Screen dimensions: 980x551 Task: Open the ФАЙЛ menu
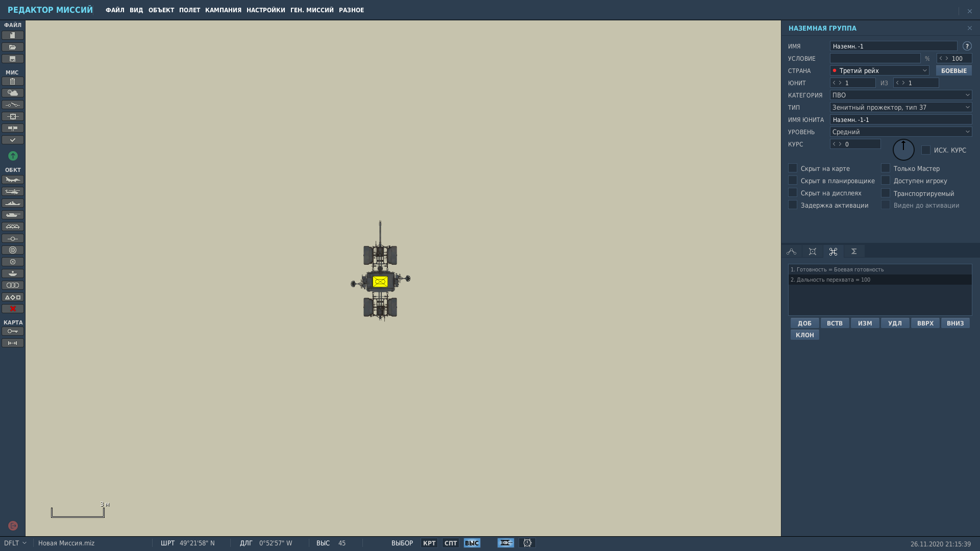point(115,10)
